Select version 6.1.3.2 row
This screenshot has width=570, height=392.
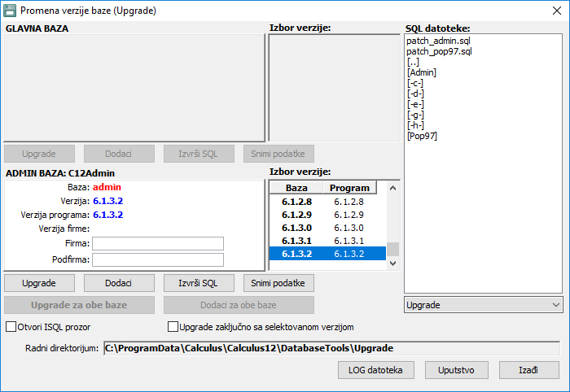pyautogui.click(x=326, y=255)
